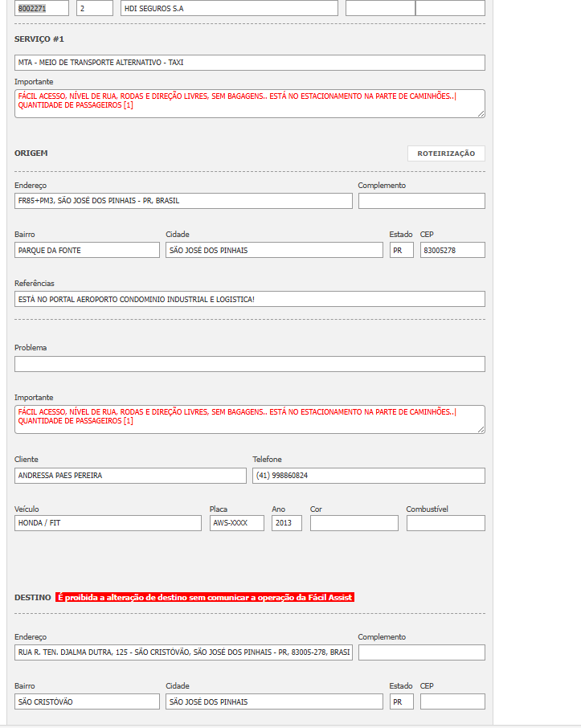Click the Placa field AWS-XXXX
Image resolution: width=581 pixels, height=728 pixels.
pos(237,523)
